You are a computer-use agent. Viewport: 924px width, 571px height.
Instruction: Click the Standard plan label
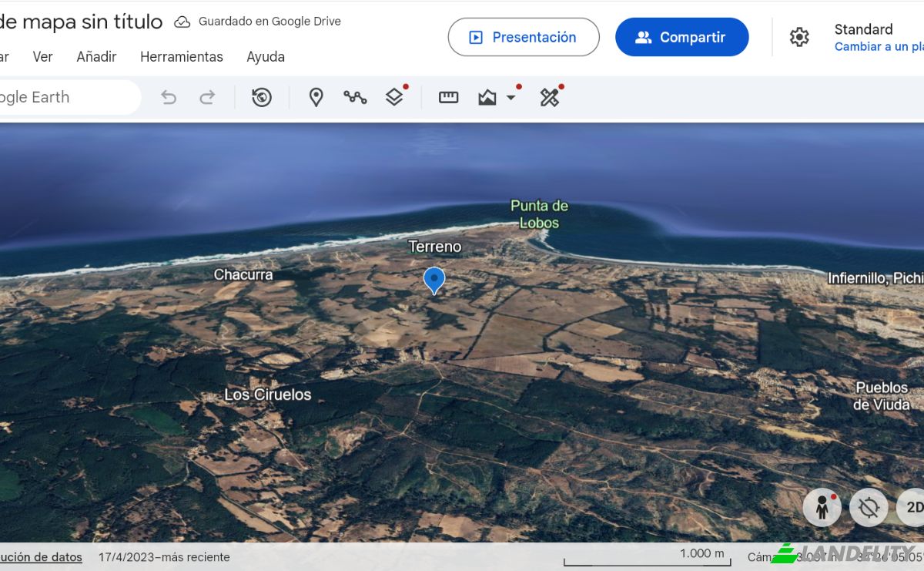click(864, 29)
